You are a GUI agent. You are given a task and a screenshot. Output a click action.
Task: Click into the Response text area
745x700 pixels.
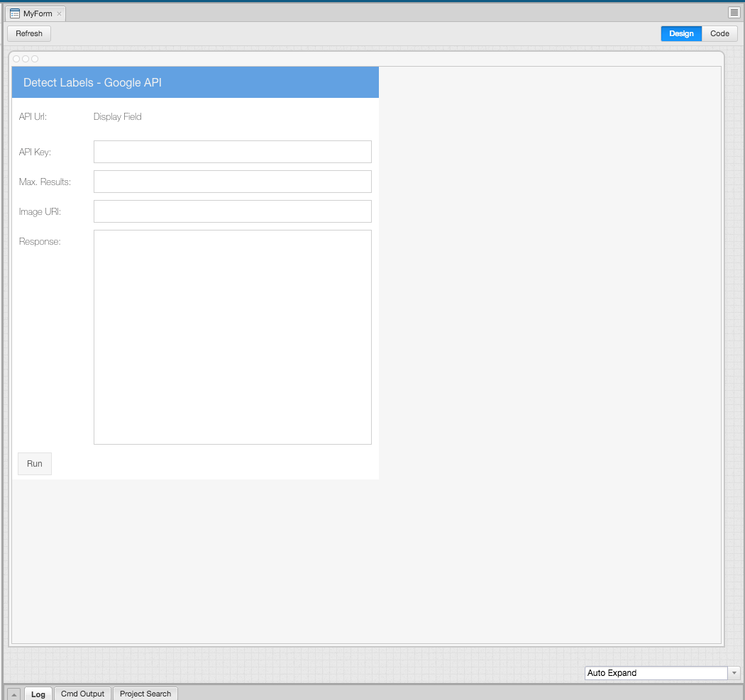(x=232, y=337)
